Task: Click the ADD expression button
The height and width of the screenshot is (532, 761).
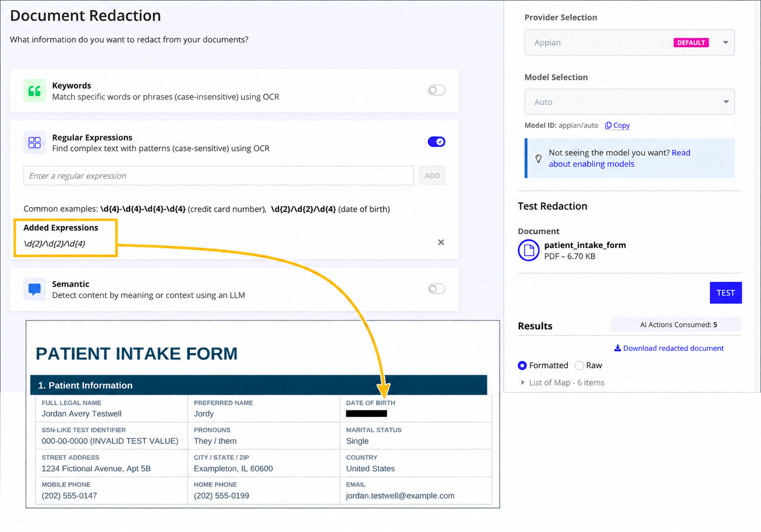Action: coord(432,175)
